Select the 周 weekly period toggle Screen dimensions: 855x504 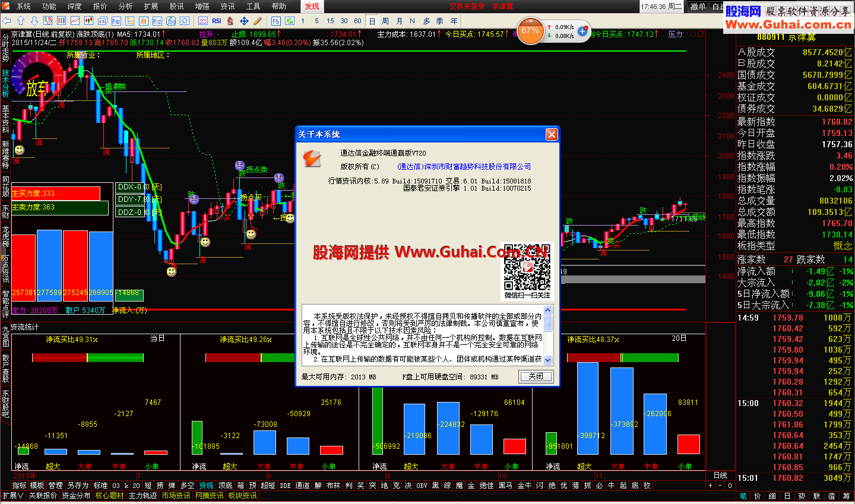pos(385,21)
